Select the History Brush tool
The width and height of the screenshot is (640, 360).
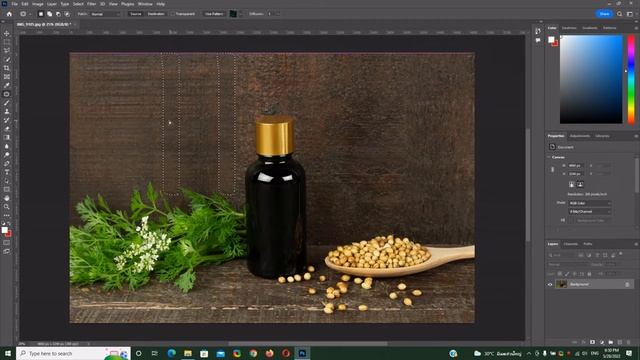7,120
